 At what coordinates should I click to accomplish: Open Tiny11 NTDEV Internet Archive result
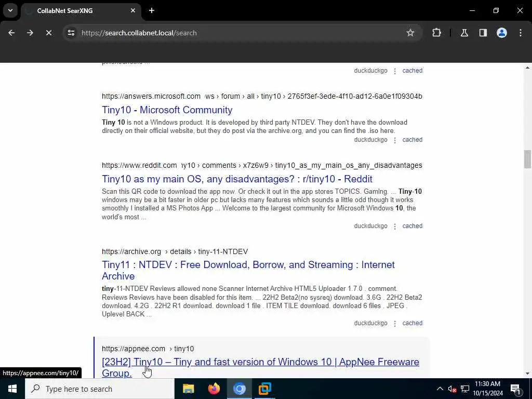coord(248,270)
